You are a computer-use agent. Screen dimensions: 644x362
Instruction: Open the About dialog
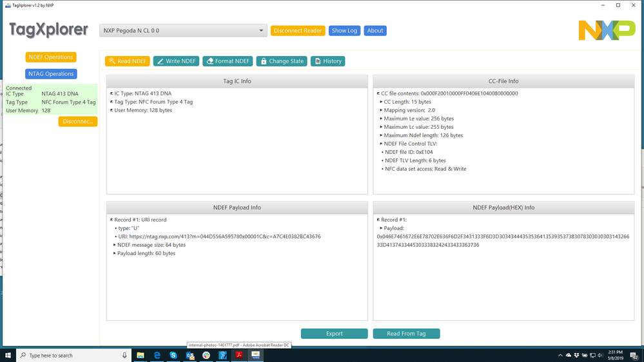375,31
